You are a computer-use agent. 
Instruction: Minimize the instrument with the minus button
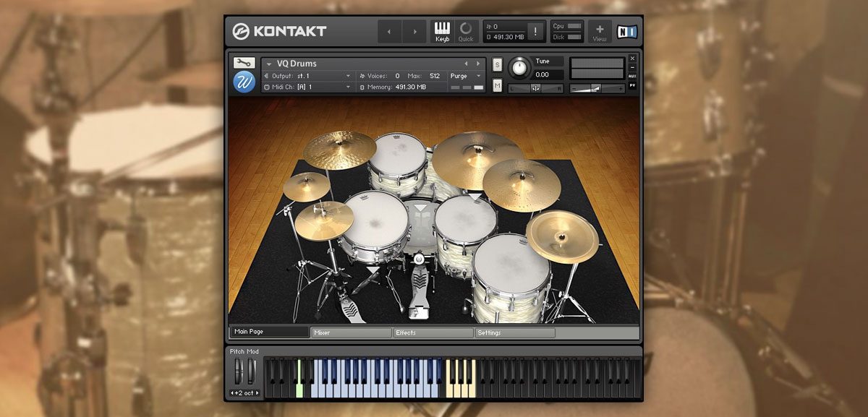tap(632, 66)
